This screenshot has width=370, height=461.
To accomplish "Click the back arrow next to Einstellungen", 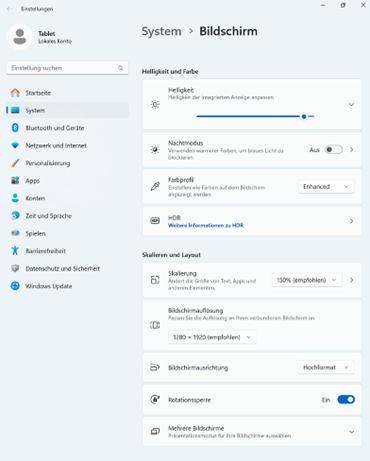I will point(9,9).
